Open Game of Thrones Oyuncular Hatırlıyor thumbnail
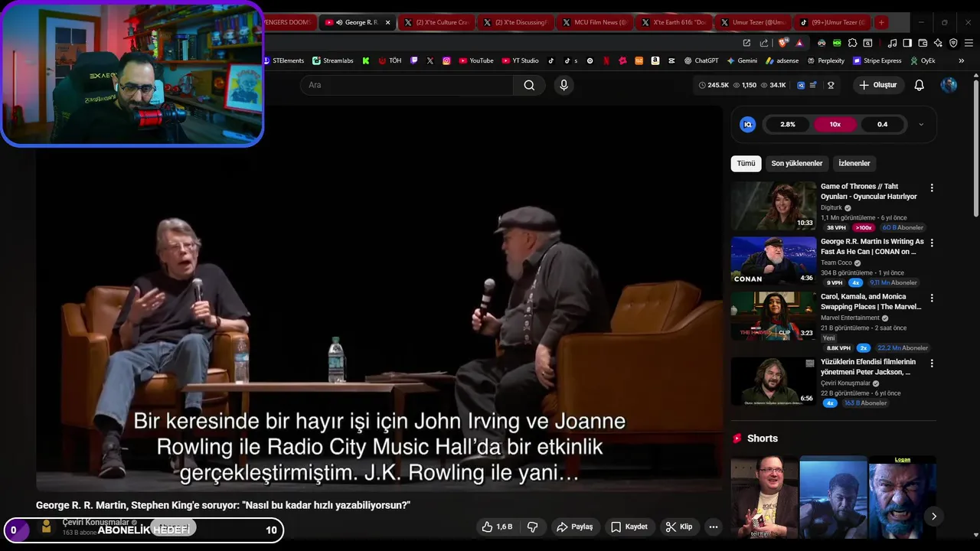Image resolution: width=980 pixels, height=551 pixels. (x=773, y=206)
